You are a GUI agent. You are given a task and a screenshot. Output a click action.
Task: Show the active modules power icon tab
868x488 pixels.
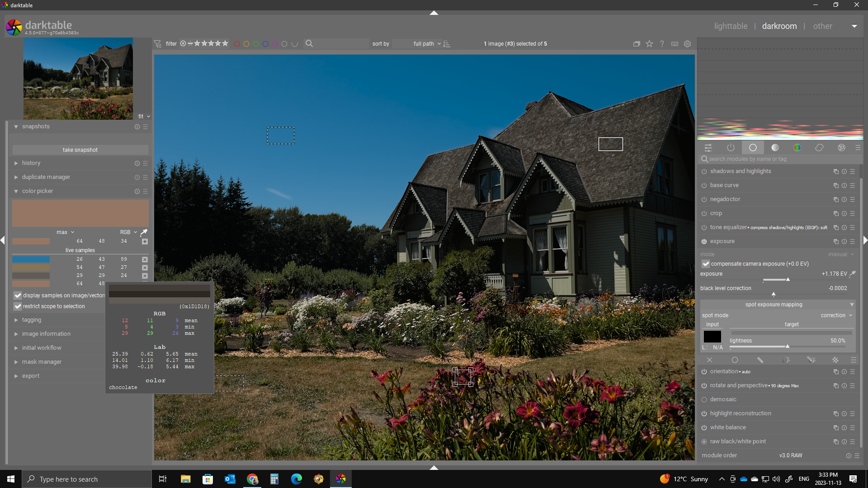click(x=731, y=148)
